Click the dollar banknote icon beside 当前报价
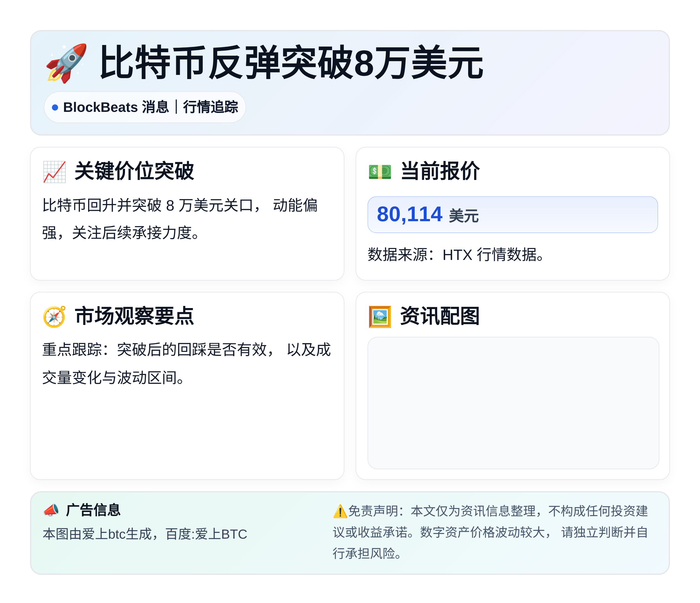The image size is (700, 603). [380, 172]
